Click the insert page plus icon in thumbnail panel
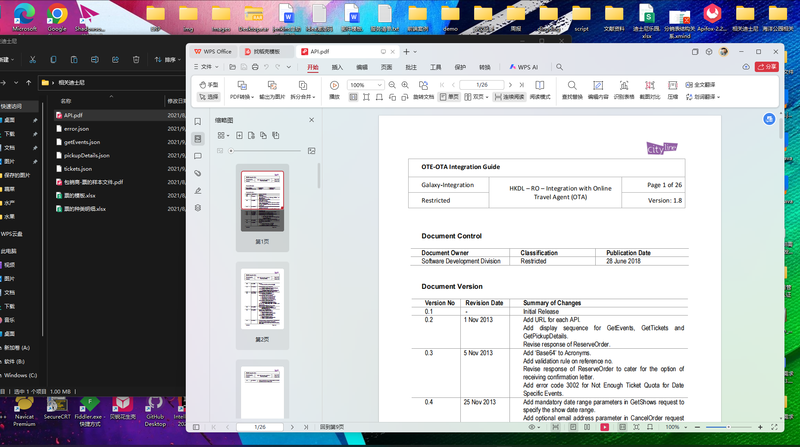Screen dimensions: 800x447 (x=239, y=135)
